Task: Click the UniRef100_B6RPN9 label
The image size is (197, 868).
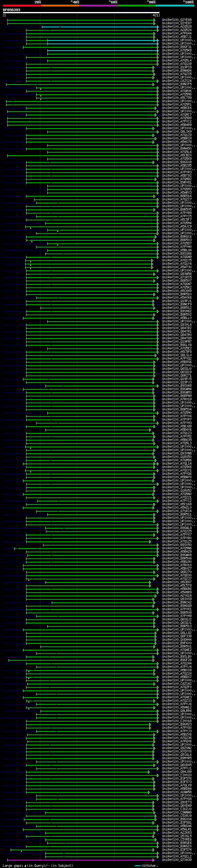Action: [177, 396]
